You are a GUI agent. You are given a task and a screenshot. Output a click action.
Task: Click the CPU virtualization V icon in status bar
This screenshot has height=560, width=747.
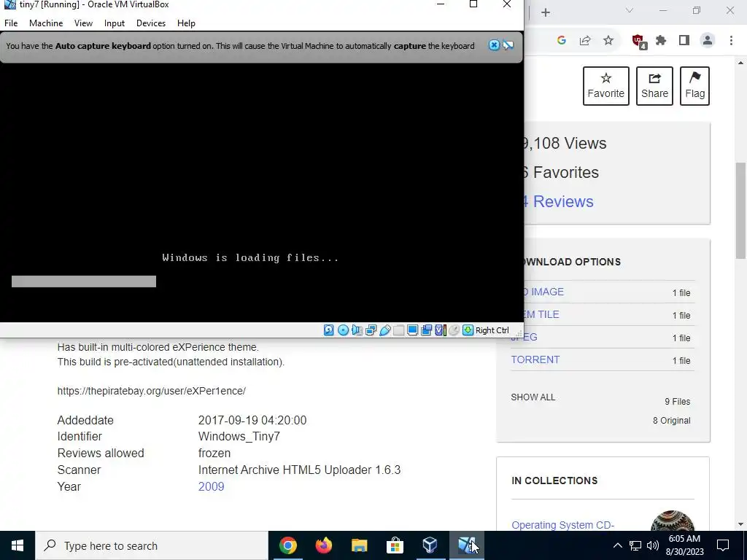point(440,330)
